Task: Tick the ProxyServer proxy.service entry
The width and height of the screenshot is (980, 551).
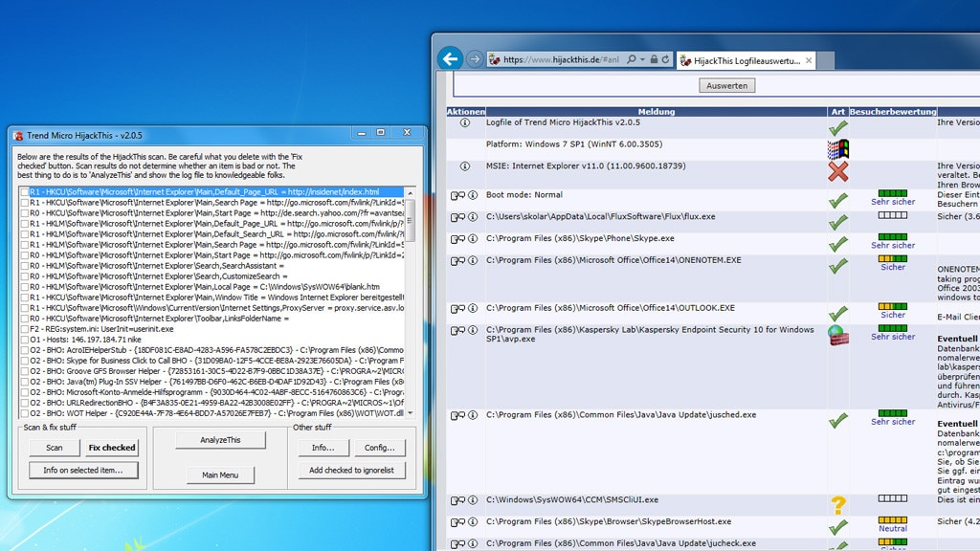Action: coord(24,308)
